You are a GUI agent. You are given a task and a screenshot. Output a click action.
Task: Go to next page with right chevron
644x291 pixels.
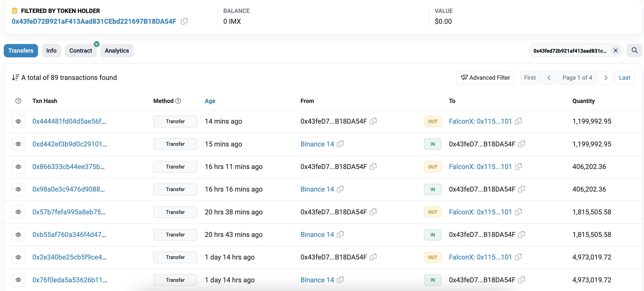tap(605, 78)
